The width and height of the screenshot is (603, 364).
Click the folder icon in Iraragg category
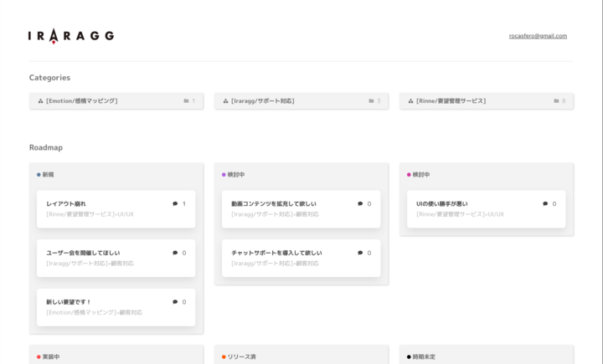coord(371,101)
